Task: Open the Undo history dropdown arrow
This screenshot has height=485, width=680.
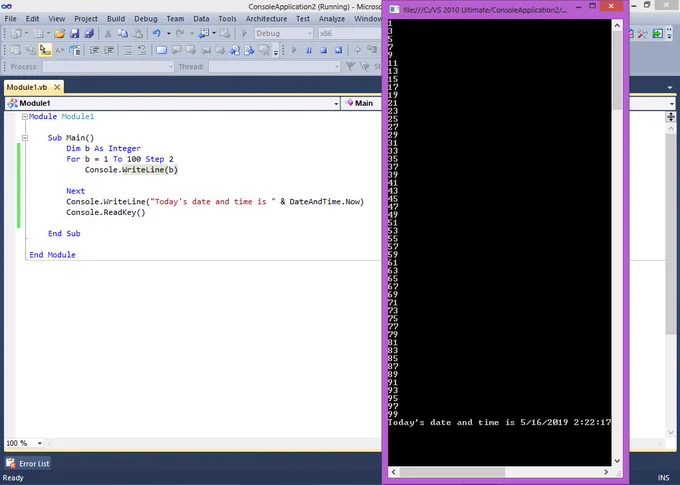Action: [x=169, y=33]
